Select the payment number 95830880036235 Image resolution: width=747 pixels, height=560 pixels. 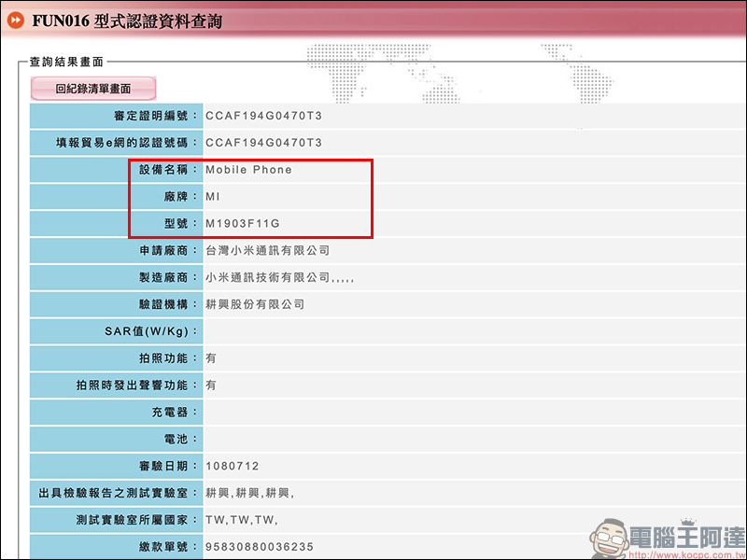coord(260,547)
